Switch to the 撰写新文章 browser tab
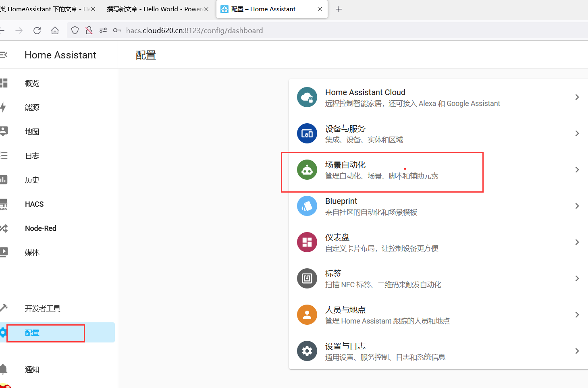 pyautogui.click(x=154, y=9)
